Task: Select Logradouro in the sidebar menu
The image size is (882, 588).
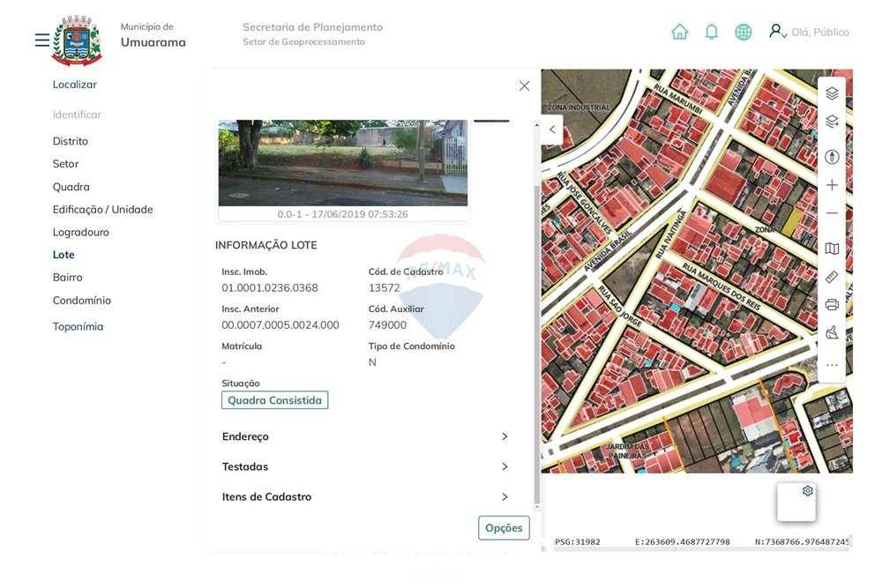Action: (x=80, y=232)
